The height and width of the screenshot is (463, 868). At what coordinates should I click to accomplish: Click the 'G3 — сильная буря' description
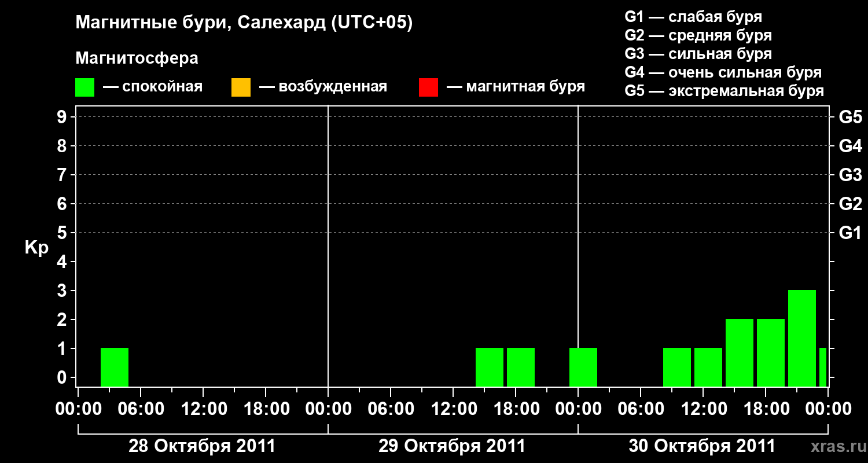click(x=698, y=54)
